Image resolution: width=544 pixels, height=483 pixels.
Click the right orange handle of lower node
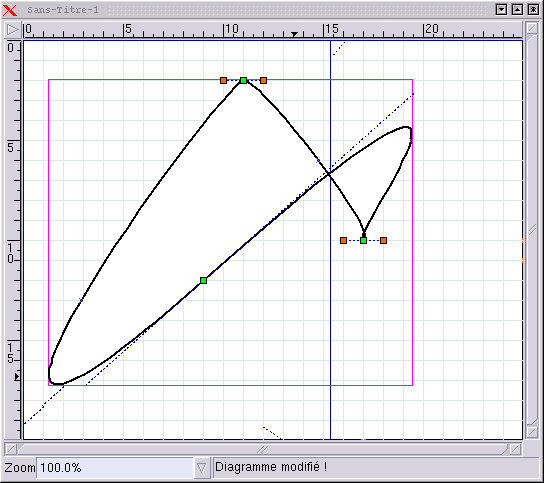coord(383,240)
